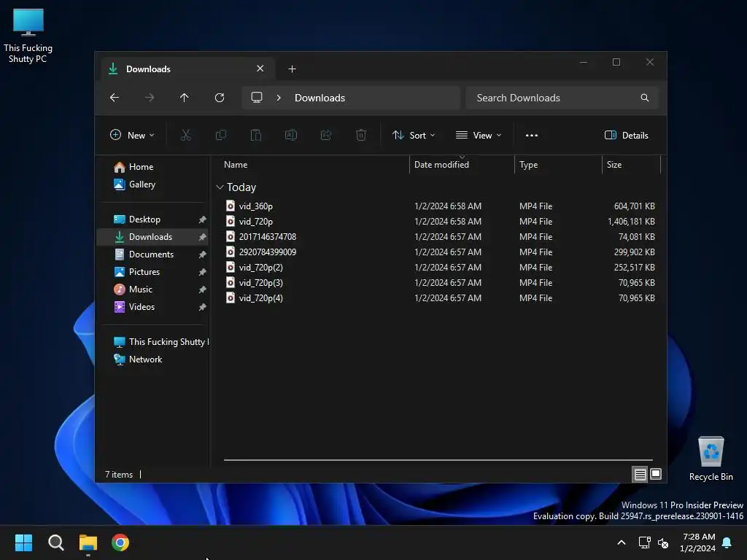Click the Paste clipboard icon

[256, 135]
